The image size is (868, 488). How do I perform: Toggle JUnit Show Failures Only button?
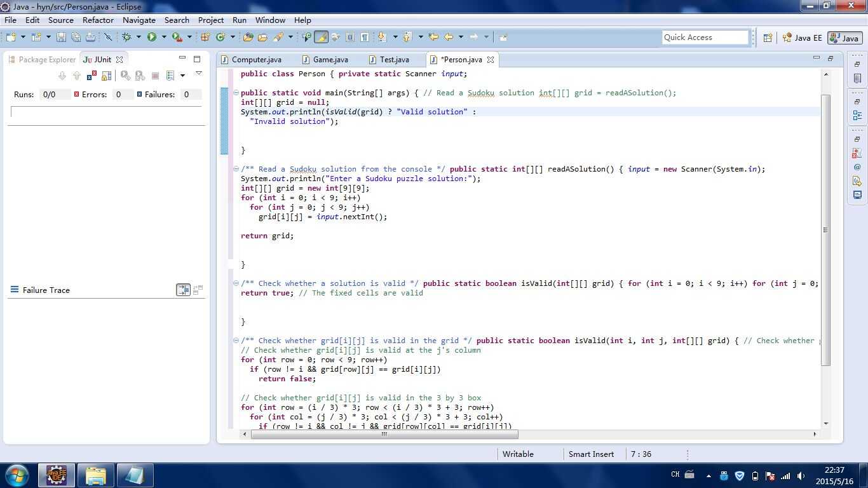pyautogui.click(x=92, y=76)
